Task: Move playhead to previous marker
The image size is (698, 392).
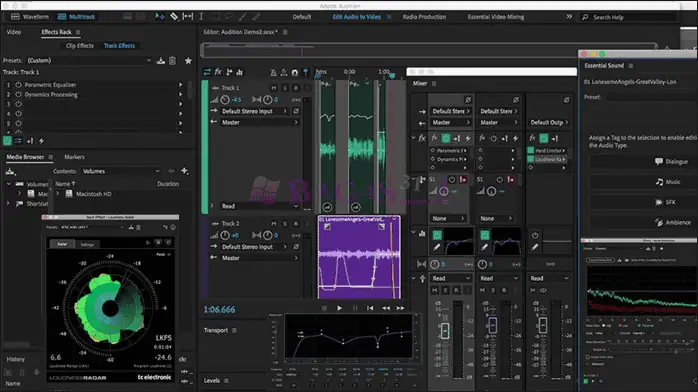Action: [x=370, y=308]
